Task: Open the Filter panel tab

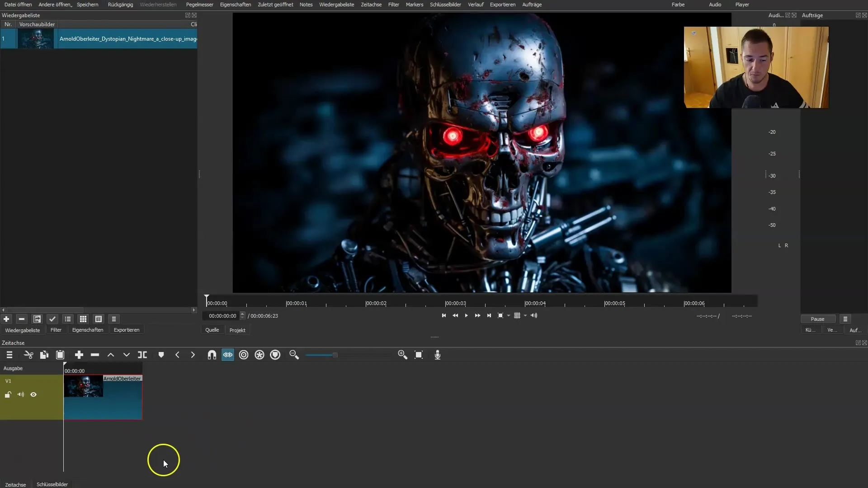Action: click(56, 330)
